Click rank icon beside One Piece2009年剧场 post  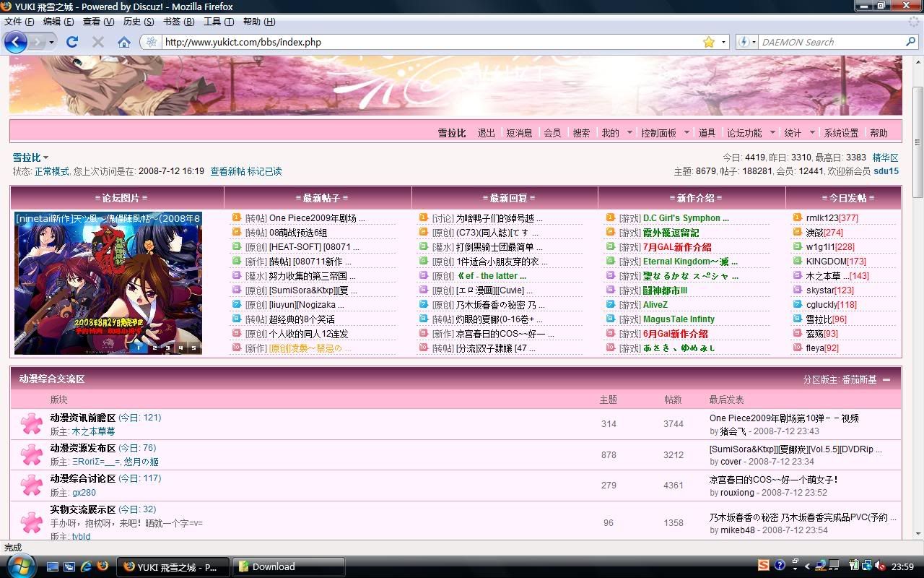tap(236, 217)
